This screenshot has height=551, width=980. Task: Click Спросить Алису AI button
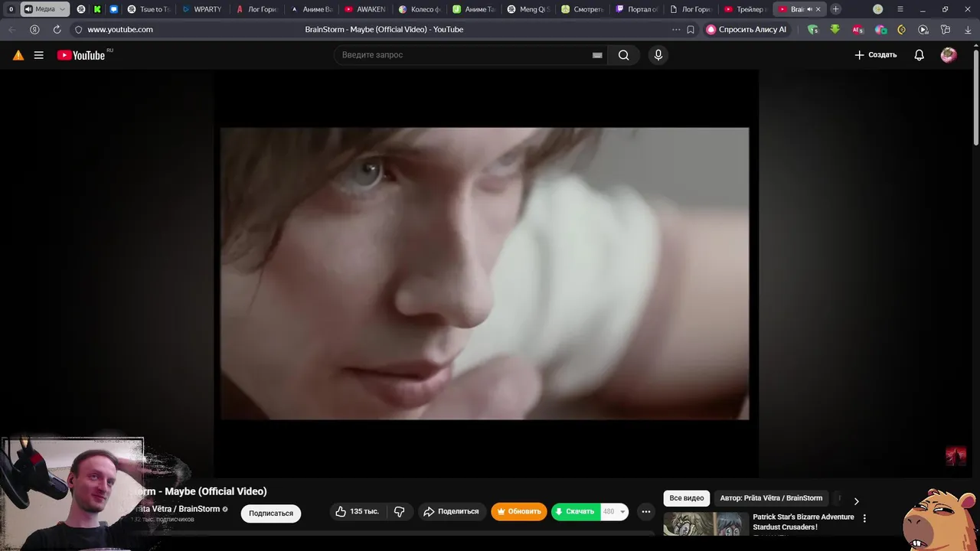[x=746, y=30]
